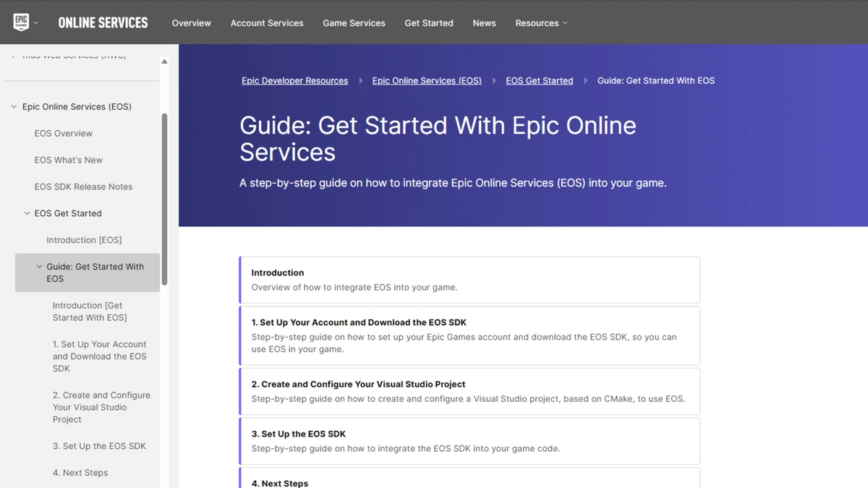
Task: Follow the Epic Developer Resources breadcrumb link
Action: [294, 81]
